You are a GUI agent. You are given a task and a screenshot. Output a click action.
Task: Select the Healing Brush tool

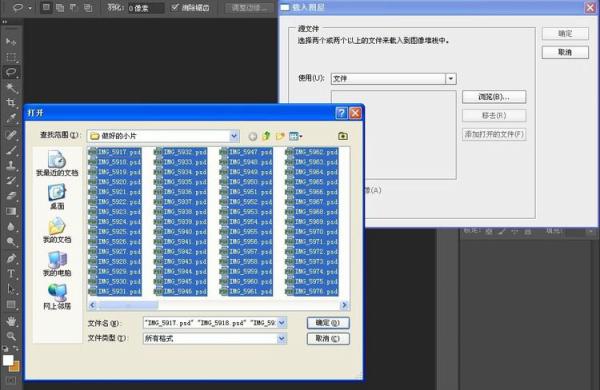[11, 134]
